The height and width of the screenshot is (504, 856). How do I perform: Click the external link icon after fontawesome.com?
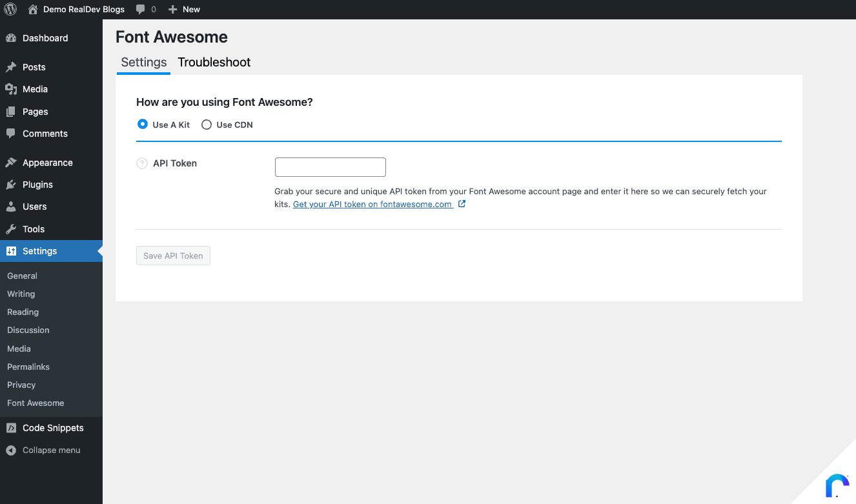pos(462,204)
